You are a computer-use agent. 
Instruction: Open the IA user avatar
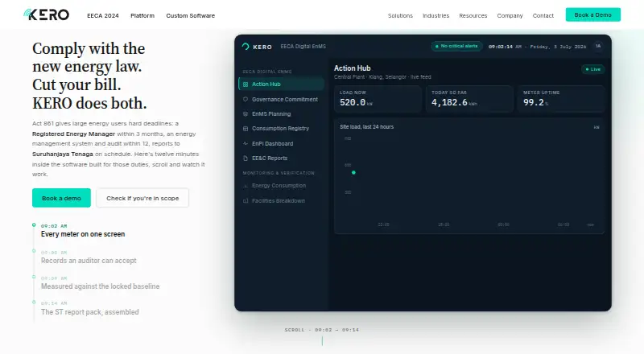coord(598,46)
